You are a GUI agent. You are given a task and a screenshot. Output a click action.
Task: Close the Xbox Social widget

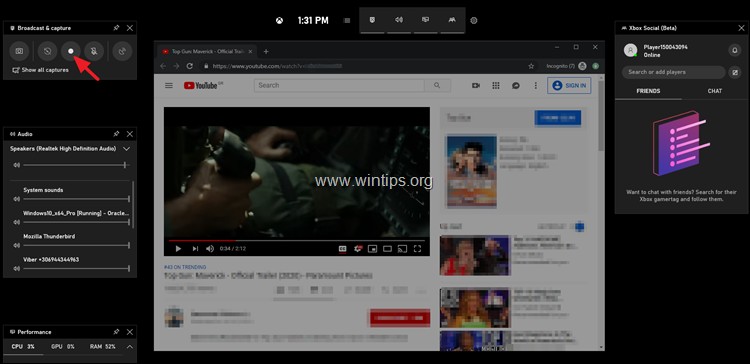[x=741, y=28]
